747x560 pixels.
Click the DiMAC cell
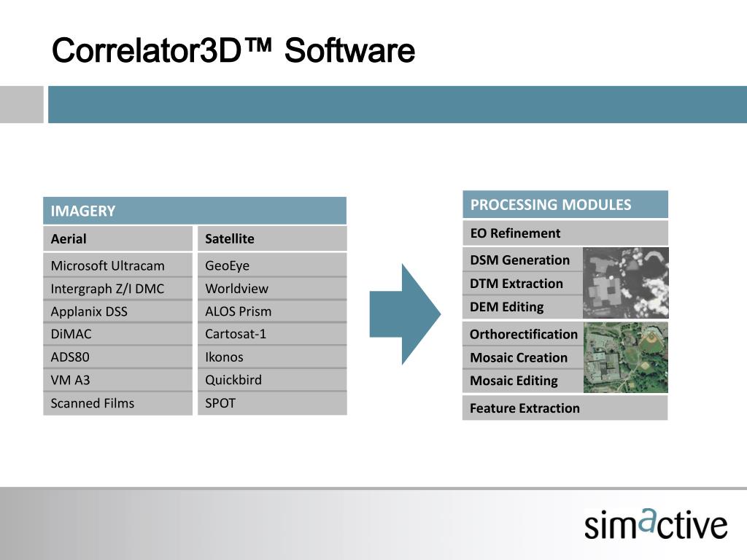pos(117,334)
